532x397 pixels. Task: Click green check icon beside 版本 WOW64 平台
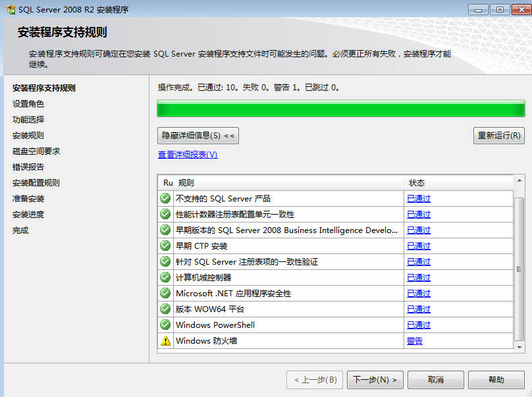pos(165,309)
